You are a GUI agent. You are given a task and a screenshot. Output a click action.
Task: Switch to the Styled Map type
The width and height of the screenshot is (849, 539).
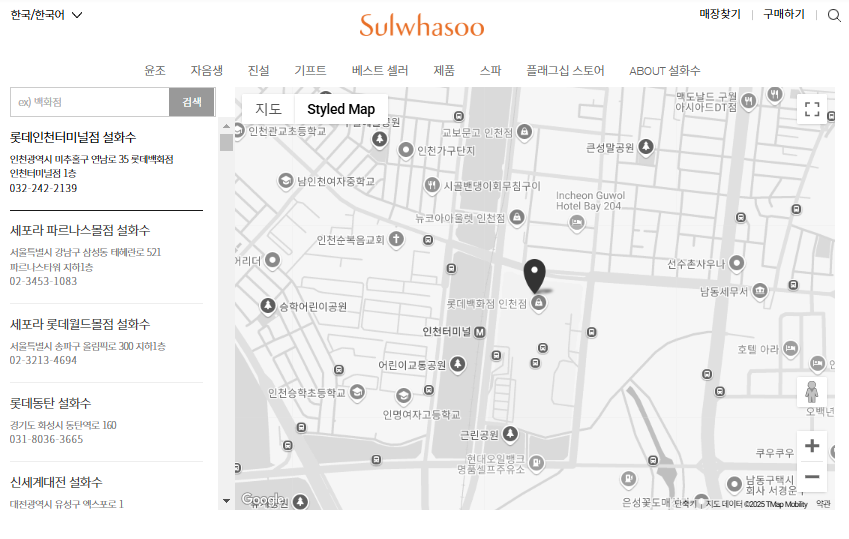(341, 109)
